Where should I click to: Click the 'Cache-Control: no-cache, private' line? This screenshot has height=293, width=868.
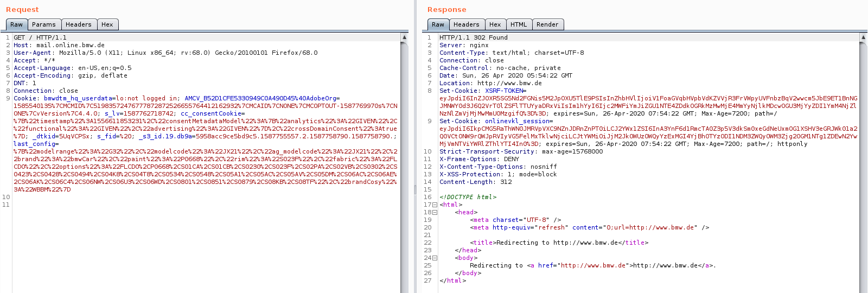(x=500, y=68)
